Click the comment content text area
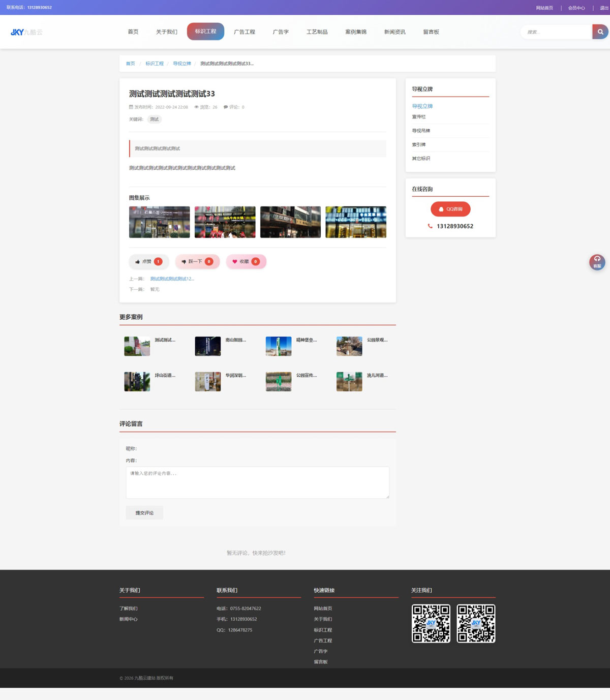The height and width of the screenshot is (700, 610). click(257, 482)
